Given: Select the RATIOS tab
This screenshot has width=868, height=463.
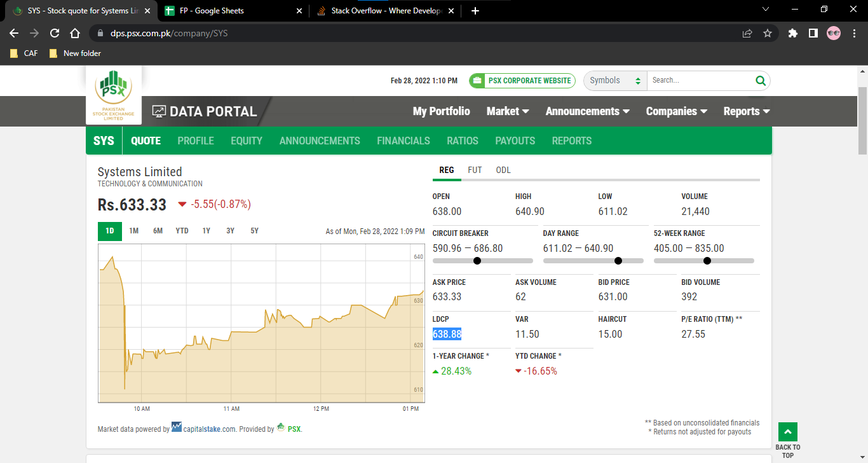Looking at the screenshot, I should tap(463, 141).
